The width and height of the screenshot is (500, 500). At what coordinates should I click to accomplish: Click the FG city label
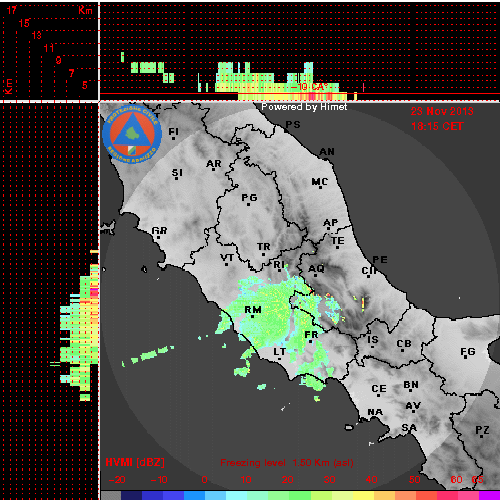pyautogui.click(x=468, y=352)
